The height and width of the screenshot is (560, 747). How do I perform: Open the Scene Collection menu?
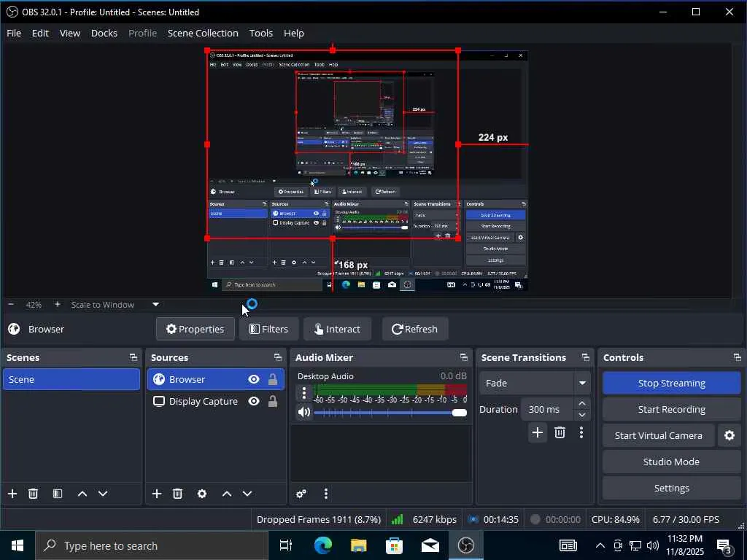tap(203, 34)
